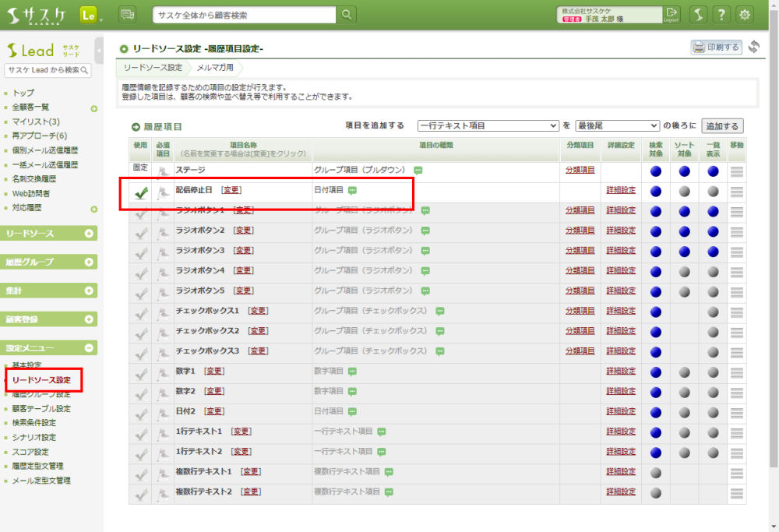This screenshot has width=779, height=532.
Task: Open the help question mark icon
Action: pos(722,15)
